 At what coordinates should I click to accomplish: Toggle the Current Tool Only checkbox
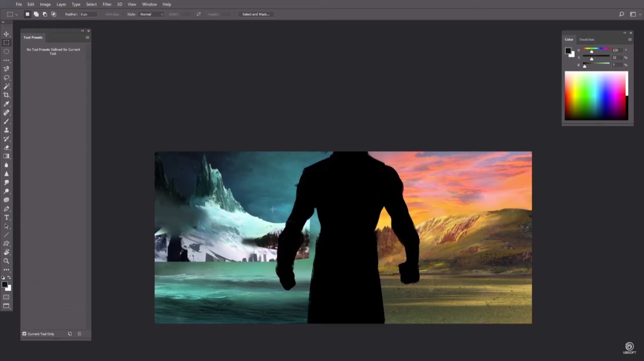click(x=24, y=334)
